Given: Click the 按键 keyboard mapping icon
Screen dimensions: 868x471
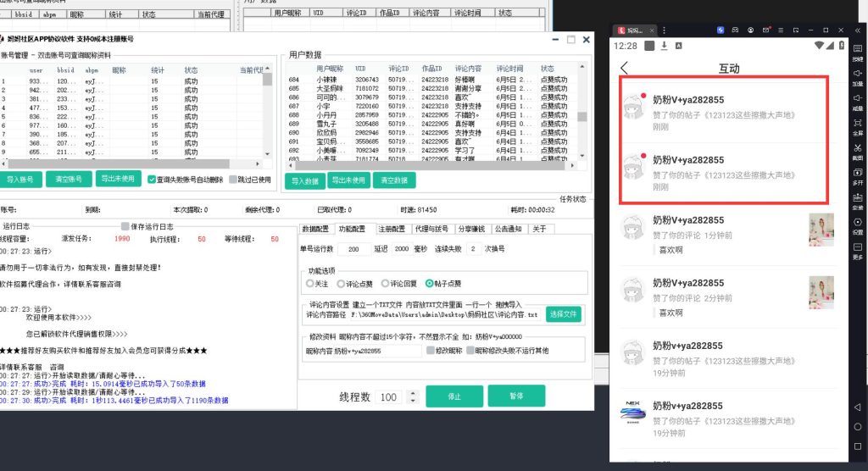Looking at the screenshot, I should [x=857, y=52].
